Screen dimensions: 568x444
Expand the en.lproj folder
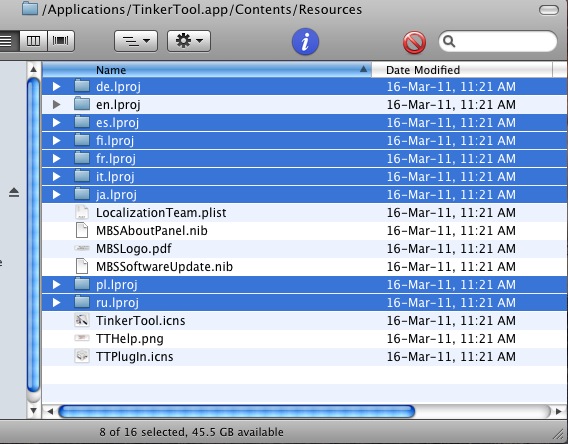tap(56, 104)
